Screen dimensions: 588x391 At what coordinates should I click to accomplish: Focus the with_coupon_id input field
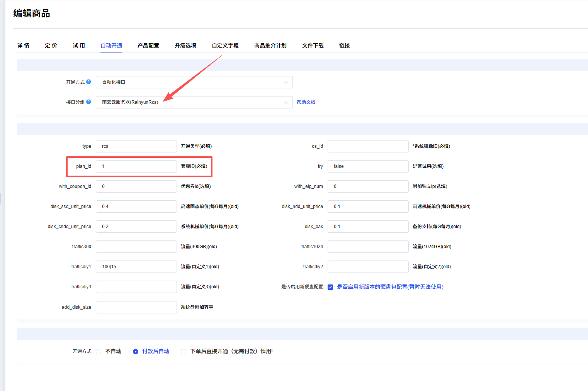tap(136, 186)
